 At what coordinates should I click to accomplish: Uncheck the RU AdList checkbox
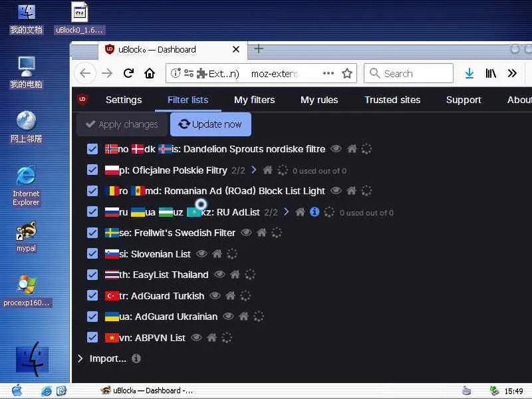92,211
